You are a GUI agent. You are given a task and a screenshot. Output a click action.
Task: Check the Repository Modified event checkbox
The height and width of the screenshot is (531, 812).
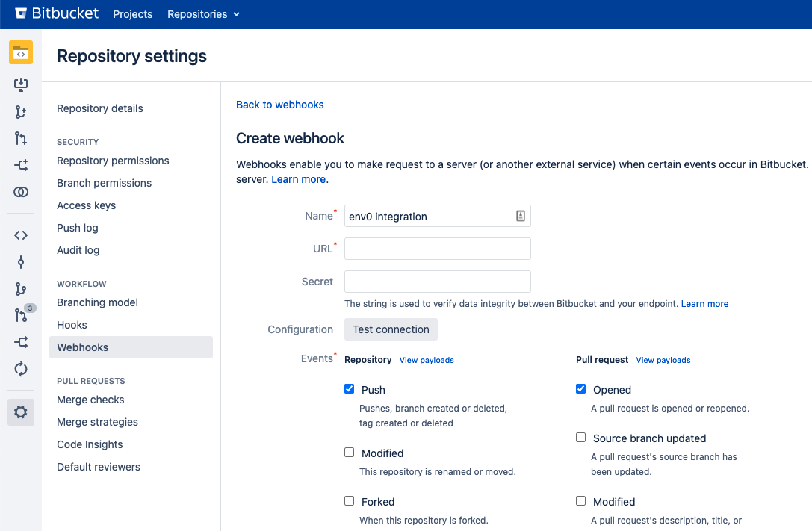[x=350, y=453]
